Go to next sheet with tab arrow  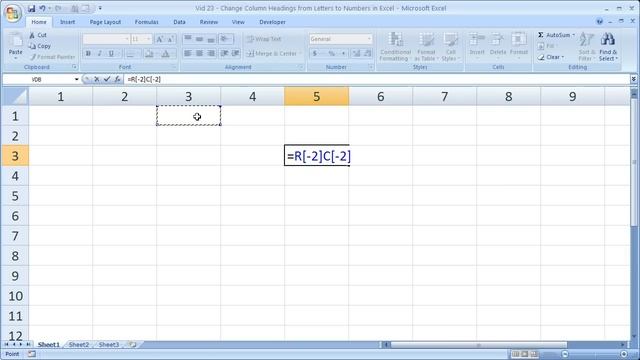(21, 344)
